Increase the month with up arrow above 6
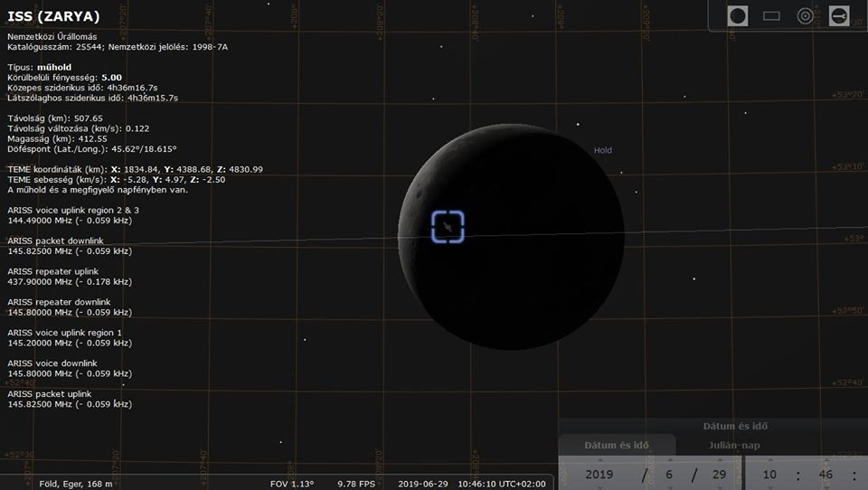 coord(670,459)
